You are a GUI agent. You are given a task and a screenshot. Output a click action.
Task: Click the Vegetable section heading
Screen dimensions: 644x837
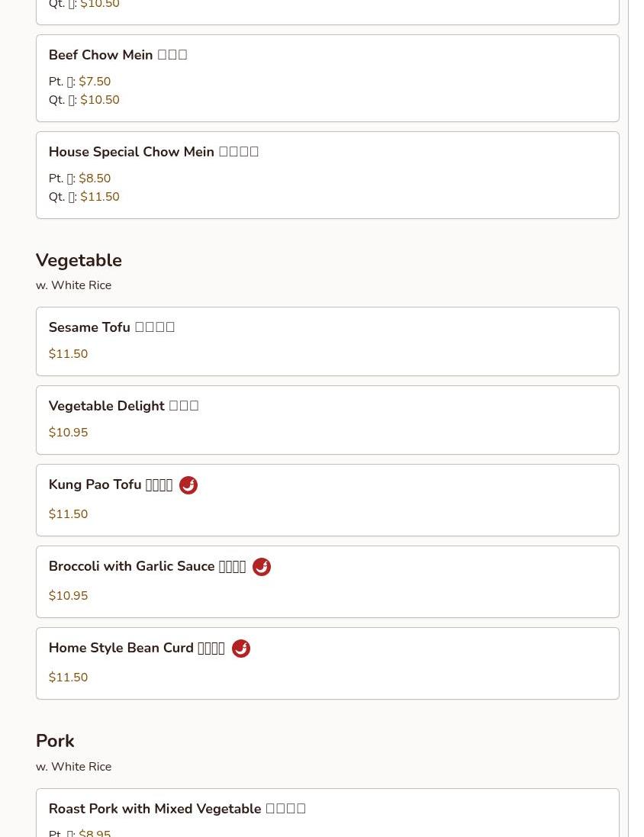point(79,260)
